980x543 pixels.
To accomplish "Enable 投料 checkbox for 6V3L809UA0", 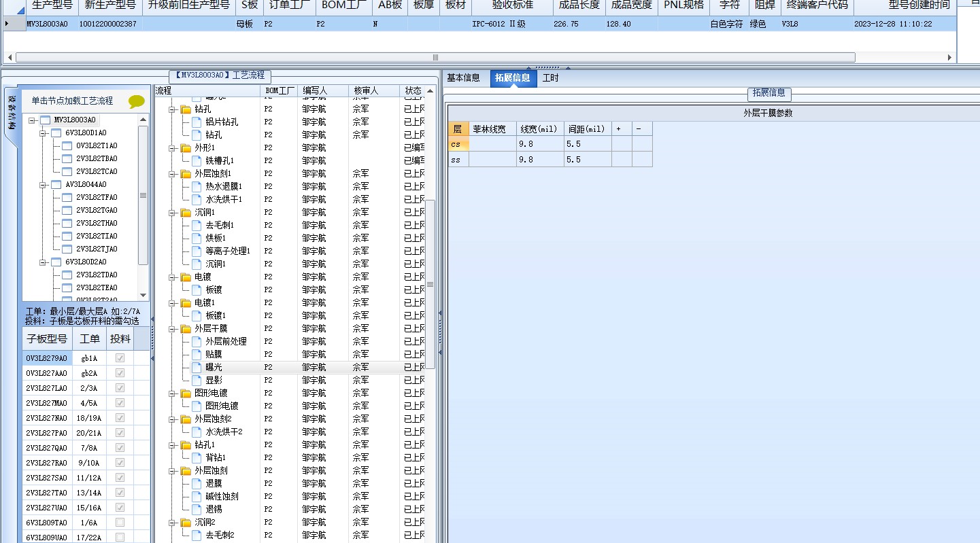I will coord(120,538).
